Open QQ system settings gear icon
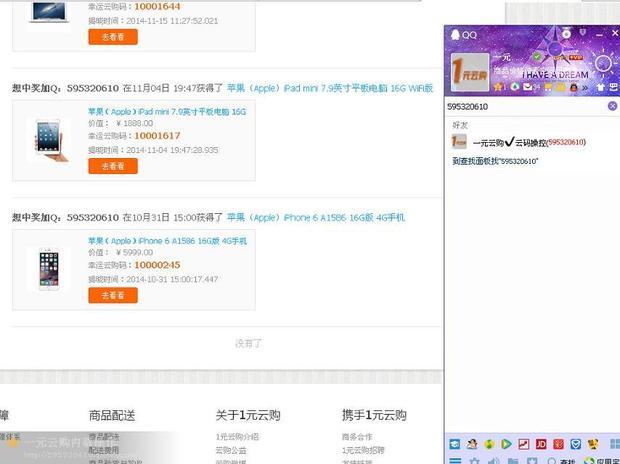Screen dimensions: 620x464 pos(474,461)
